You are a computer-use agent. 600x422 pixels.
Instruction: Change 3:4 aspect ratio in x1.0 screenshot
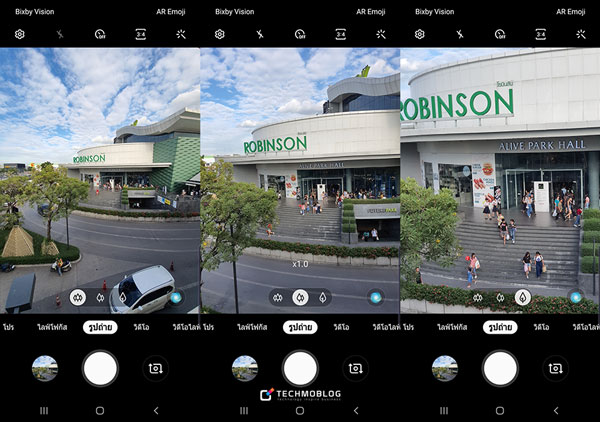[341, 34]
